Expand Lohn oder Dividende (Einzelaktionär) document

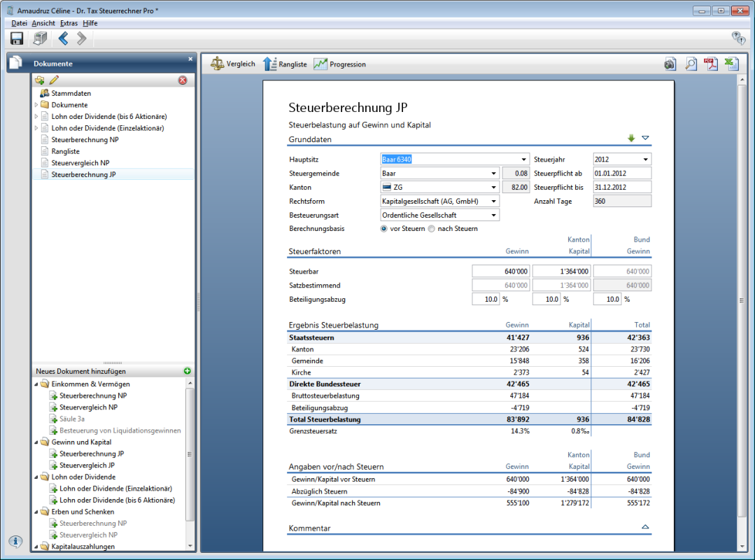[x=36, y=128]
